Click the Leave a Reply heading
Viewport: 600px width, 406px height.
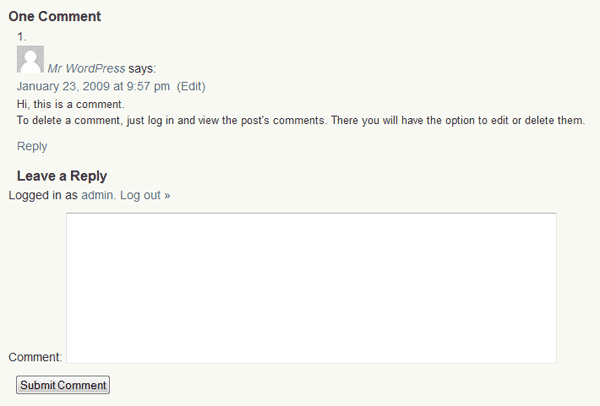(62, 176)
